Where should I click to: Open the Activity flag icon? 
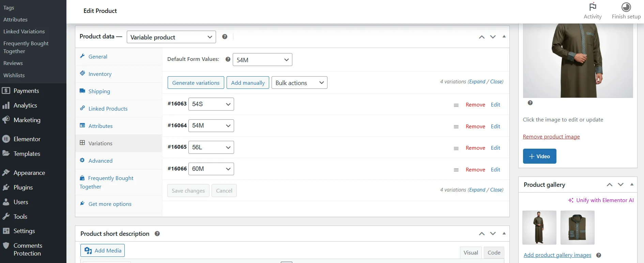coord(593,7)
